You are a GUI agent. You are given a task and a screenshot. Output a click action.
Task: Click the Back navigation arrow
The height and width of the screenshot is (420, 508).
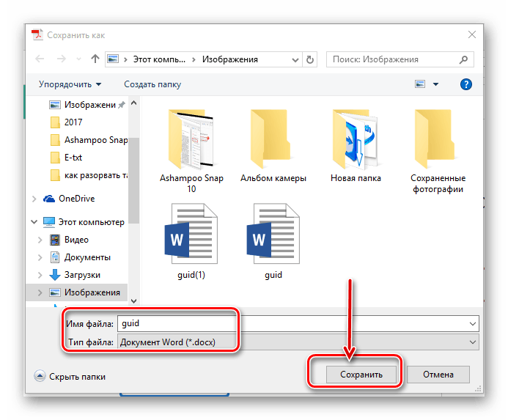(40, 59)
